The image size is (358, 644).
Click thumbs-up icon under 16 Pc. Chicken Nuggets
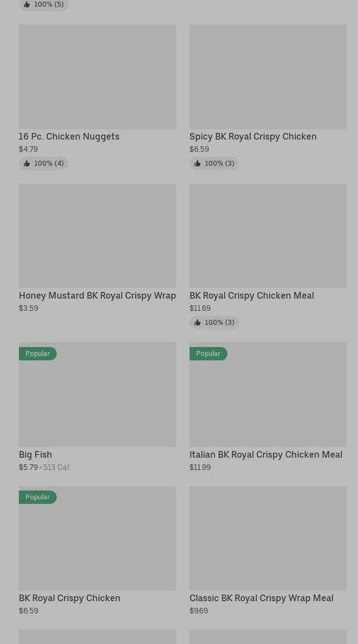pyautogui.click(x=27, y=164)
